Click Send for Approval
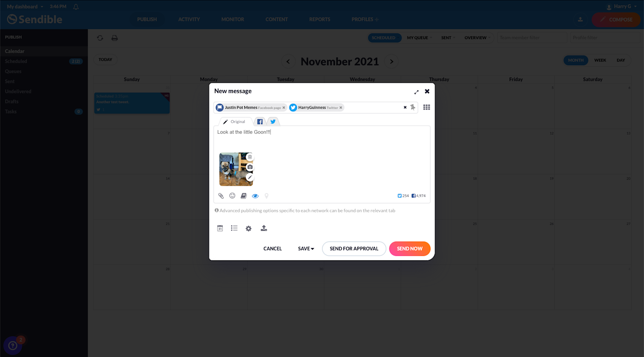 (354, 249)
